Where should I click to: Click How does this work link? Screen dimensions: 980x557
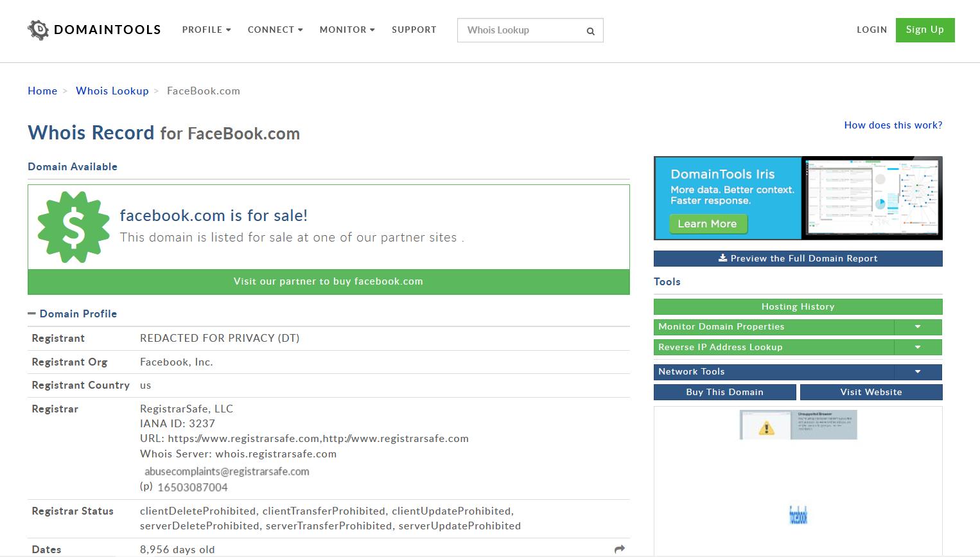893,125
